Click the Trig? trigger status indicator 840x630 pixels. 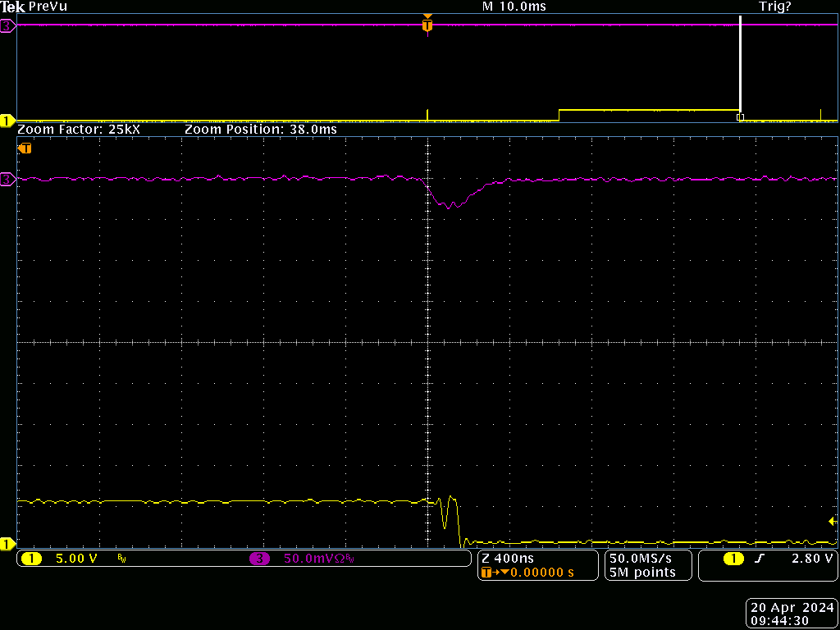[x=774, y=7]
